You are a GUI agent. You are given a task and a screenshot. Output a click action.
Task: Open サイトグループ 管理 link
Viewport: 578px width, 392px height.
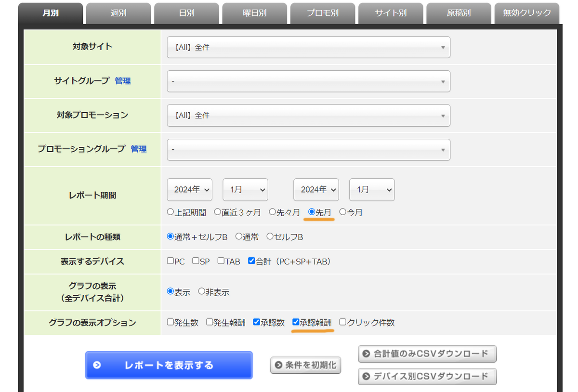pos(123,81)
